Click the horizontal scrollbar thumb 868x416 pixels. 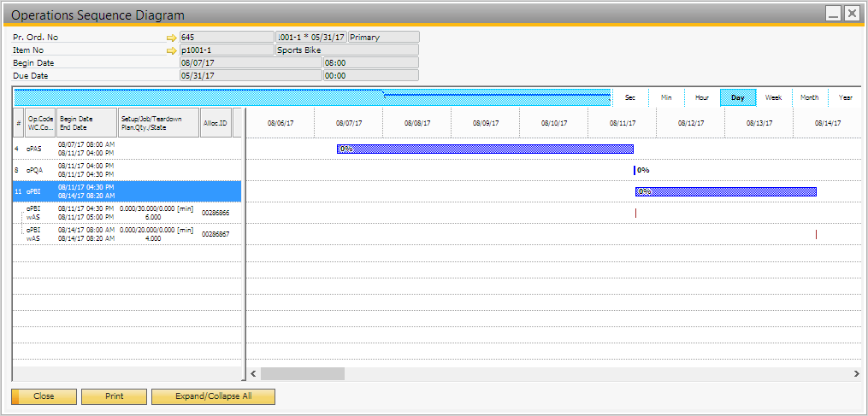[302, 374]
